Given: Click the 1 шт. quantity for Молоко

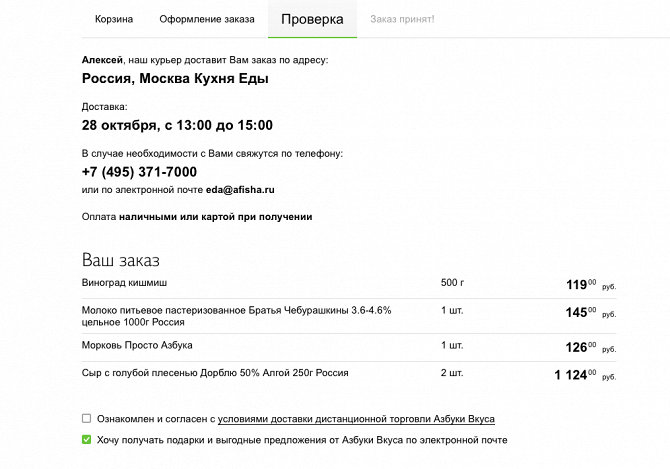Looking at the screenshot, I should (x=452, y=311).
